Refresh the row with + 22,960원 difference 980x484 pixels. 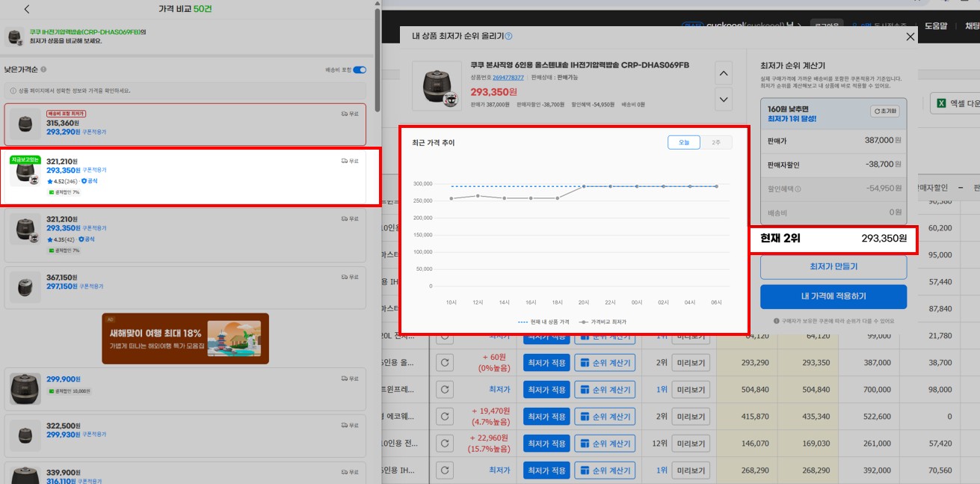click(x=446, y=444)
